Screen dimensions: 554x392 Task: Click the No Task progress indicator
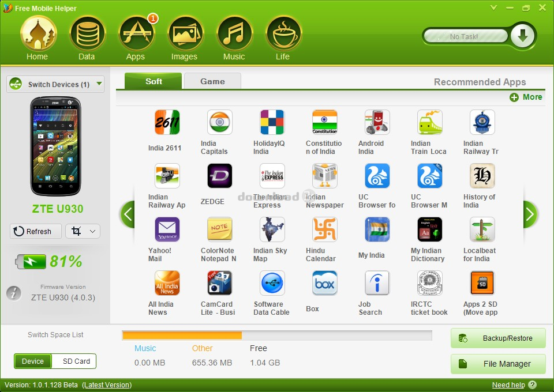[x=465, y=36]
